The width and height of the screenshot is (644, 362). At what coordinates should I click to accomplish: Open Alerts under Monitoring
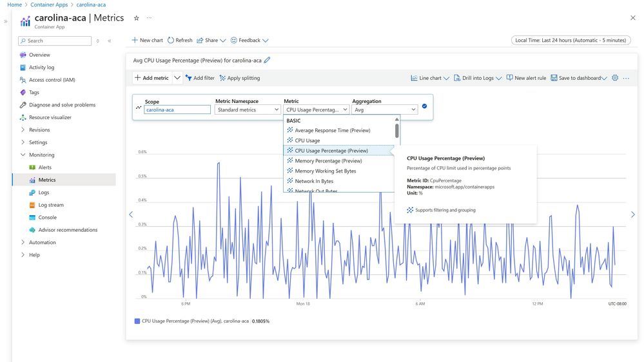(x=44, y=167)
